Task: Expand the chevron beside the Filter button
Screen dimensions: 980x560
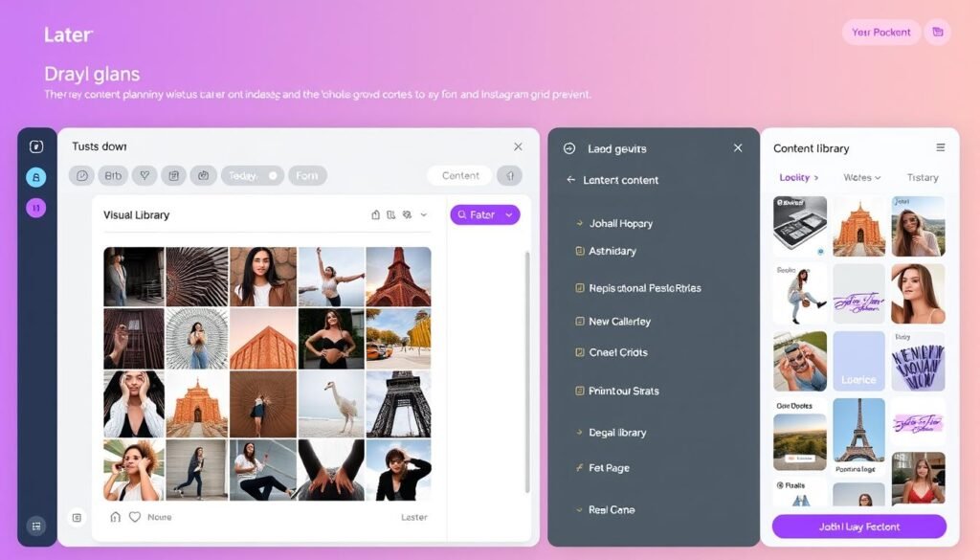Action: [x=508, y=214]
